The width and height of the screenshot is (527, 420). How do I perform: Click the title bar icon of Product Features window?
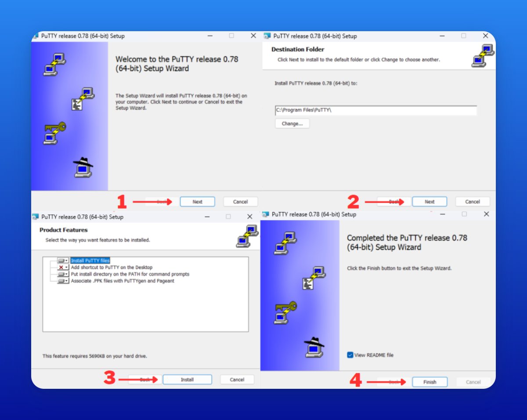click(x=36, y=217)
